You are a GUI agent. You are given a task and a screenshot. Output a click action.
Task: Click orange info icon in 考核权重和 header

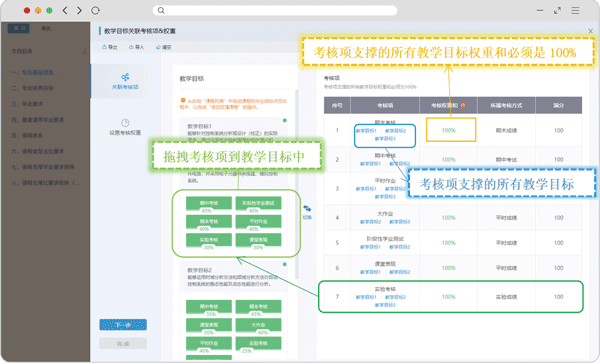(x=463, y=105)
